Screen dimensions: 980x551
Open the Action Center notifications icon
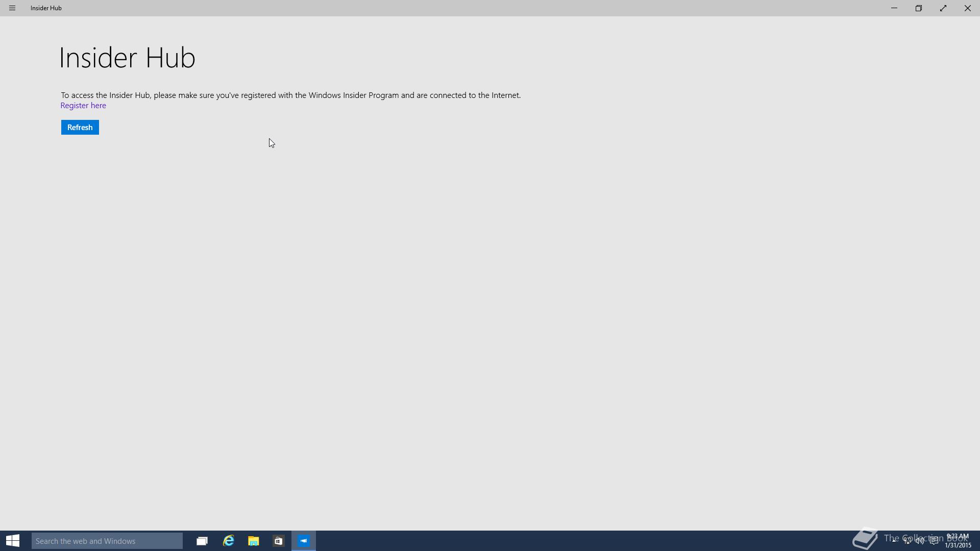(x=934, y=540)
